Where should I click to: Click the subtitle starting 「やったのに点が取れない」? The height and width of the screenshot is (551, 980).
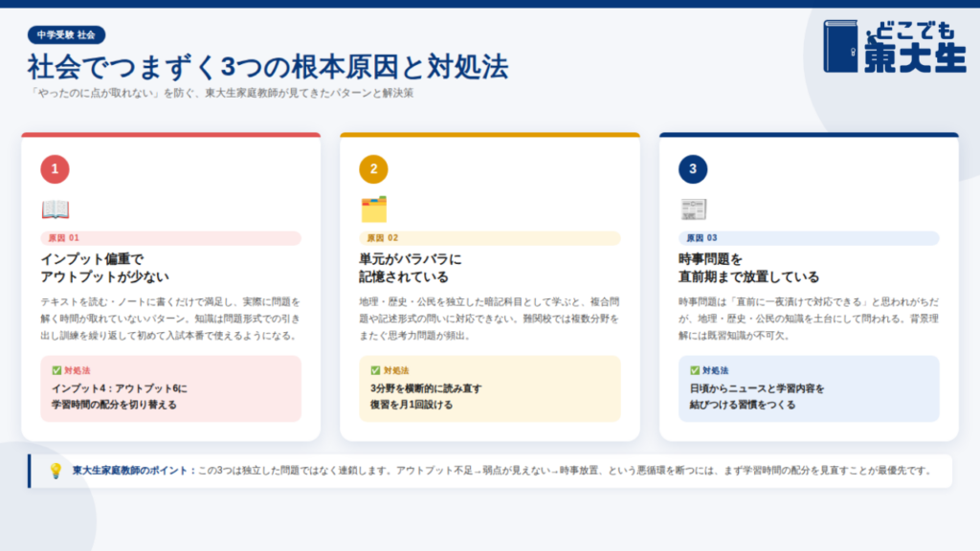click(221, 93)
